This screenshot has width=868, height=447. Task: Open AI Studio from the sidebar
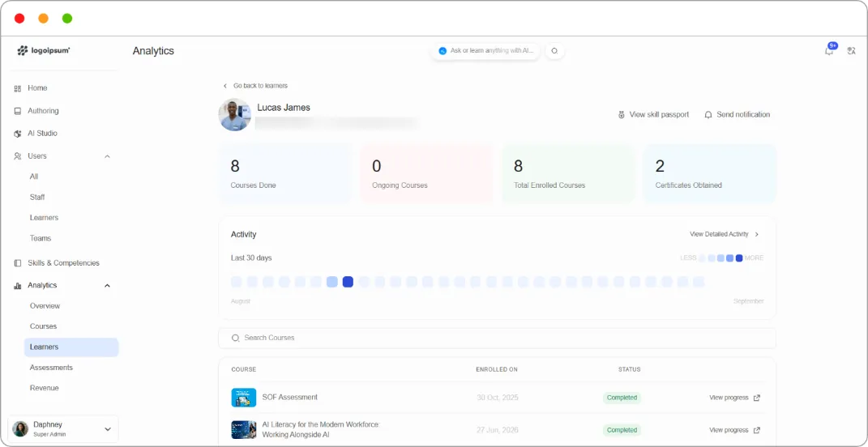point(43,134)
